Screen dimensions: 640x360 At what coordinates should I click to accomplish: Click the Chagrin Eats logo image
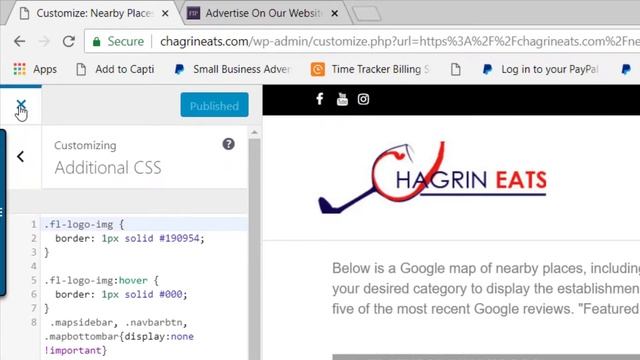pyautogui.click(x=433, y=178)
